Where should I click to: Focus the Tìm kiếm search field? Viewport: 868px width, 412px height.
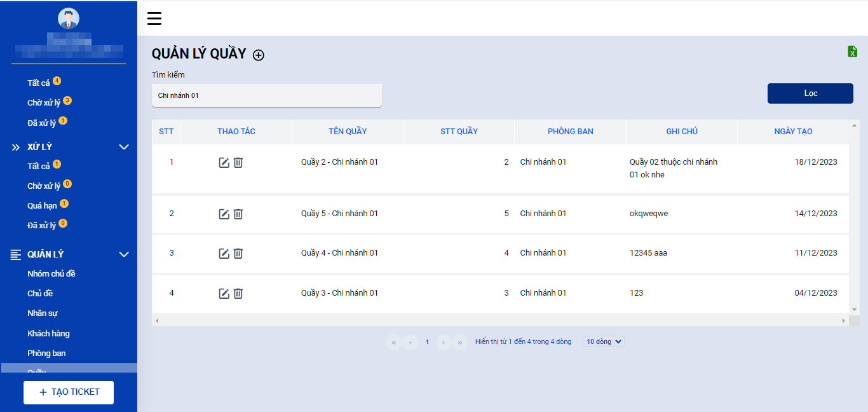(267, 95)
